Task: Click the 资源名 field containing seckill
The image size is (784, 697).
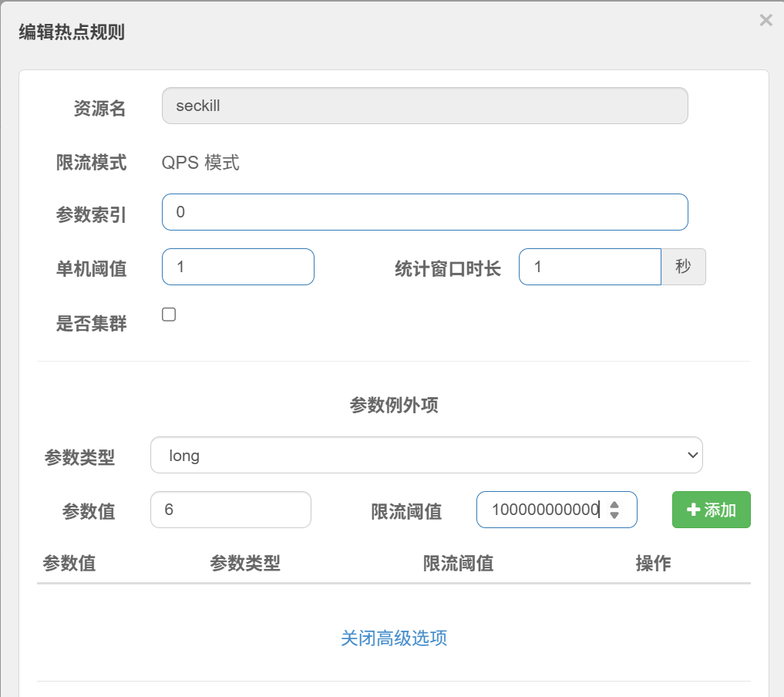Action: [424, 106]
